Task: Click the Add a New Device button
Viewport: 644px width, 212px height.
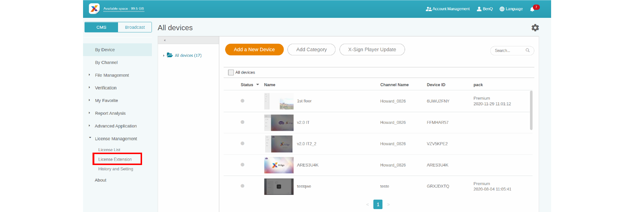Action: [x=254, y=50]
